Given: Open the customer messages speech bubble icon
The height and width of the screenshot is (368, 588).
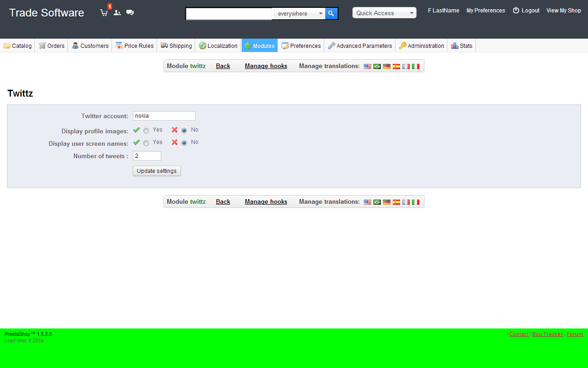Looking at the screenshot, I should tap(130, 13).
